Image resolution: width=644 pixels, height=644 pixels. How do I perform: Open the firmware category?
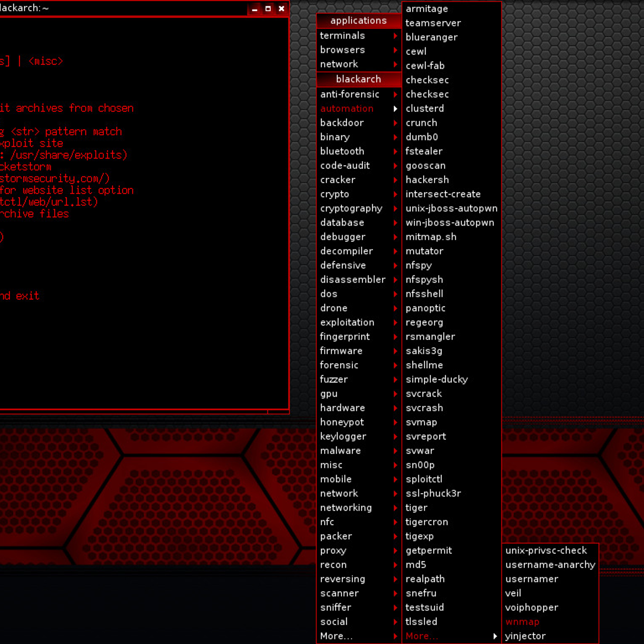tap(359, 351)
